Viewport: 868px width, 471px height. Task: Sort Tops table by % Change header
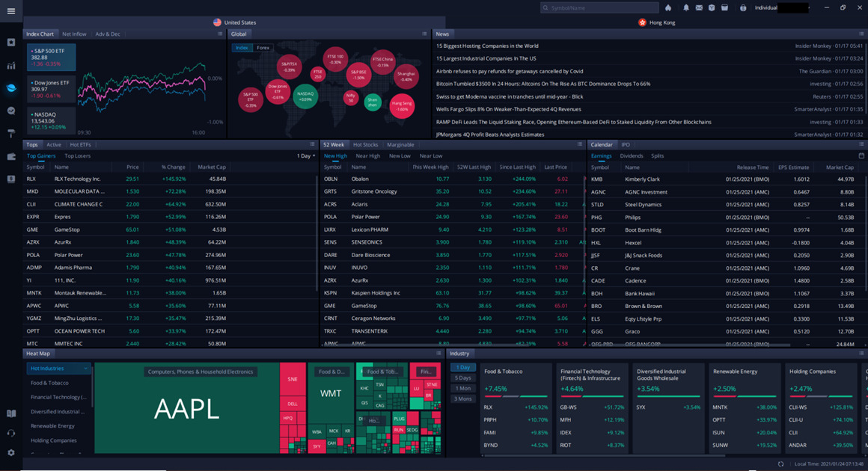(174, 167)
